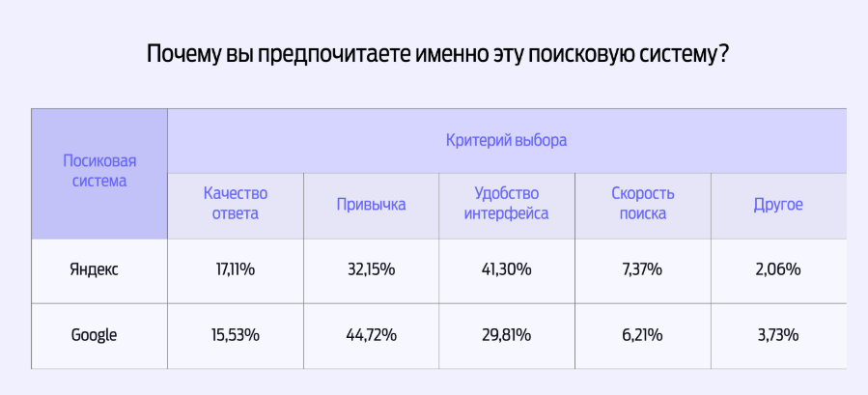Image resolution: width=868 pixels, height=395 pixels.
Task: Click the 41,30% interface convenience cell
Action: [x=506, y=269]
